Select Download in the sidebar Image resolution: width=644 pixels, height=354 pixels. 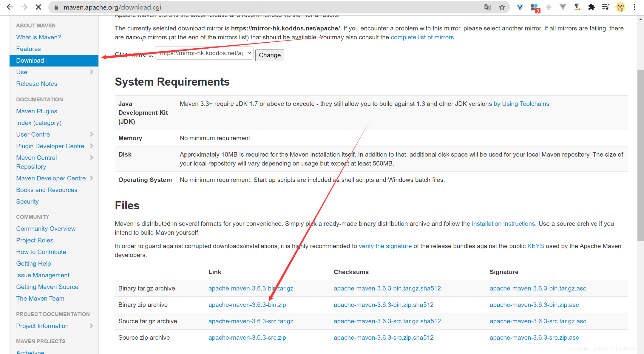coord(54,61)
